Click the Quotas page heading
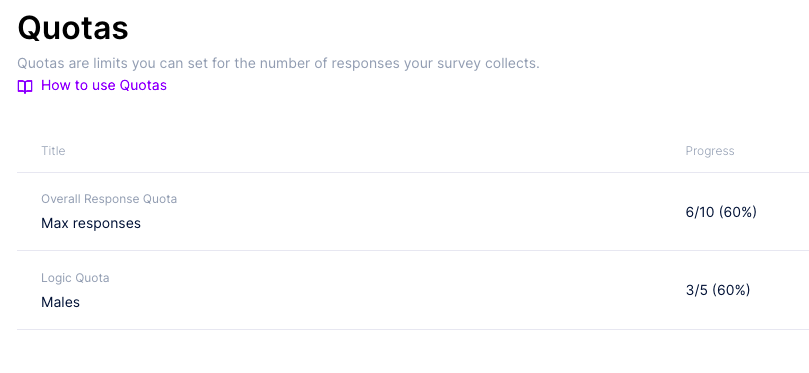This screenshot has width=809, height=373. click(x=73, y=28)
